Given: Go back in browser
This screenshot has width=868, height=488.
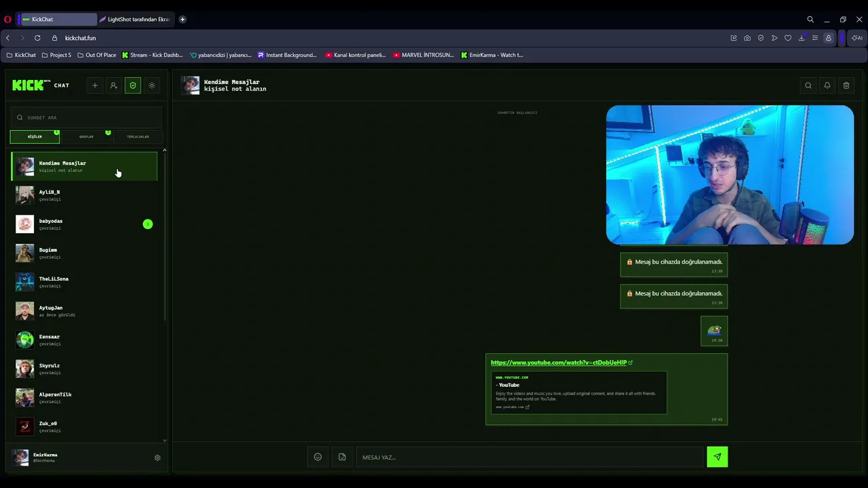Looking at the screenshot, I should (8, 38).
